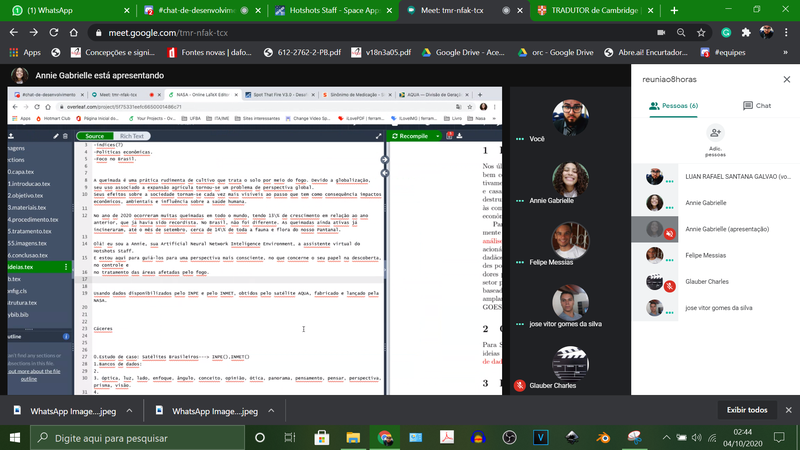Open the Grammarly extension icon
Screen dimensions: 800x450
click(726, 33)
